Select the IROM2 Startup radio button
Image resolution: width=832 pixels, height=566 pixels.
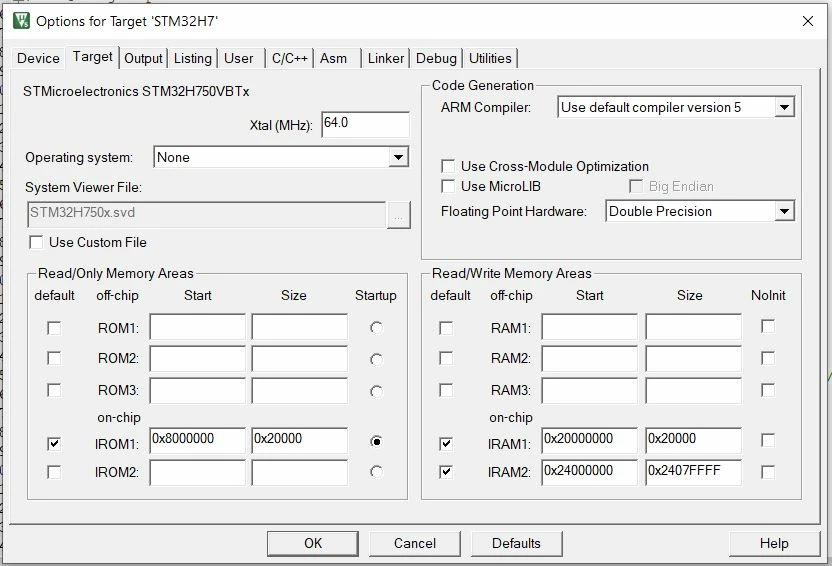376,472
